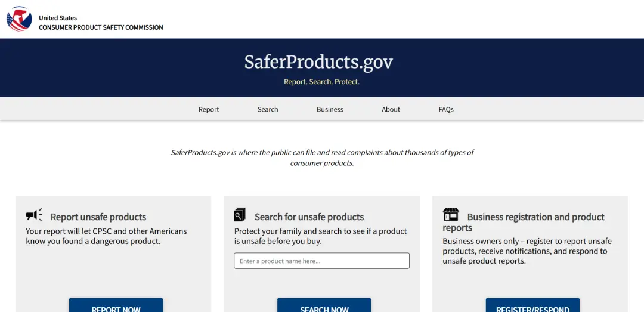The height and width of the screenshot is (312, 644).
Task: Click the REGISTER/RESPOND button
Action: (x=532, y=305)
